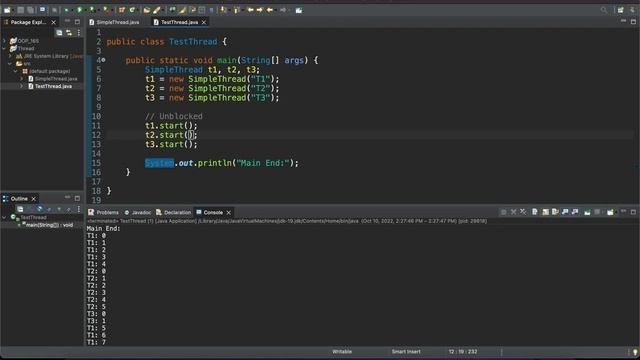The width and height of the screenshot is (640, 360).
Task: Click Clear Console icon
Action: [x=535, y=212]
